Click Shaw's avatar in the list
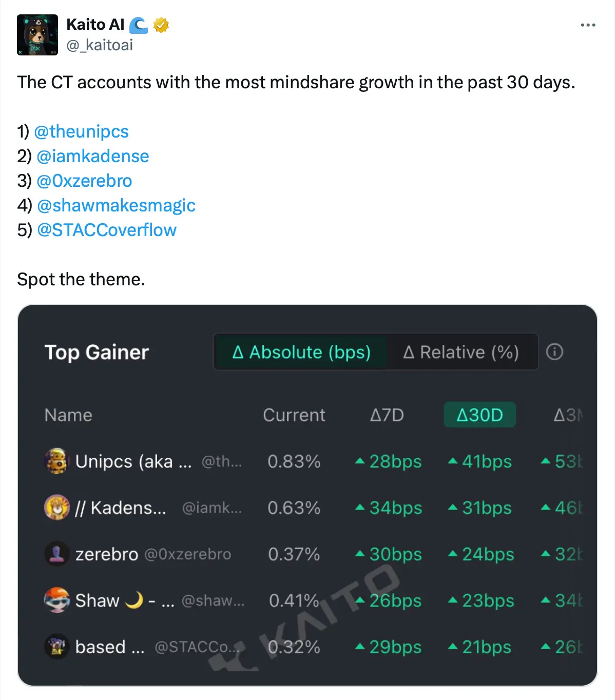 click(56, 600)
